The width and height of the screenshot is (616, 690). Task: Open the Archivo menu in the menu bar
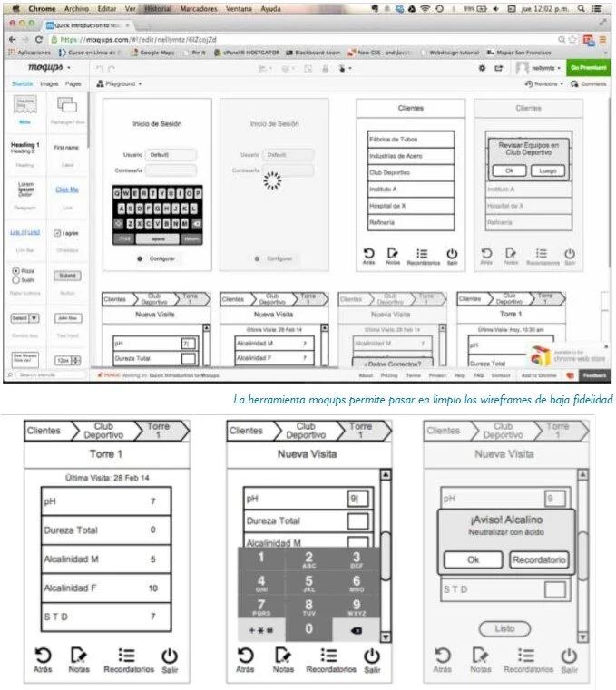[x=76, y=8]
